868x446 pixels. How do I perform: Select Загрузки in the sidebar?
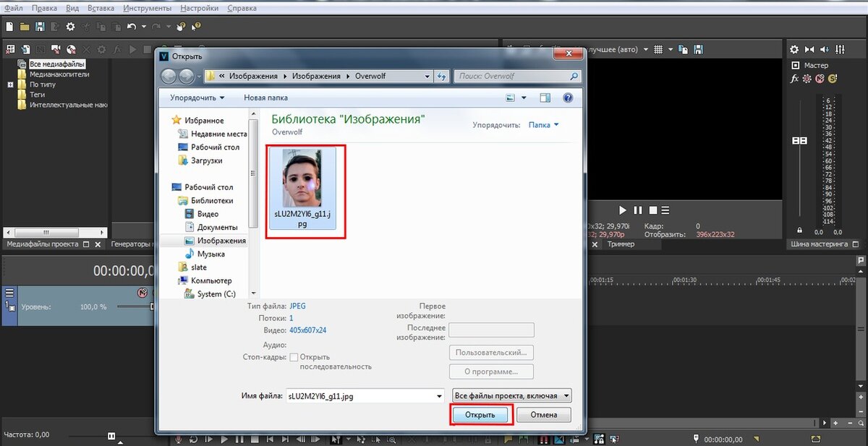point(200,160)
